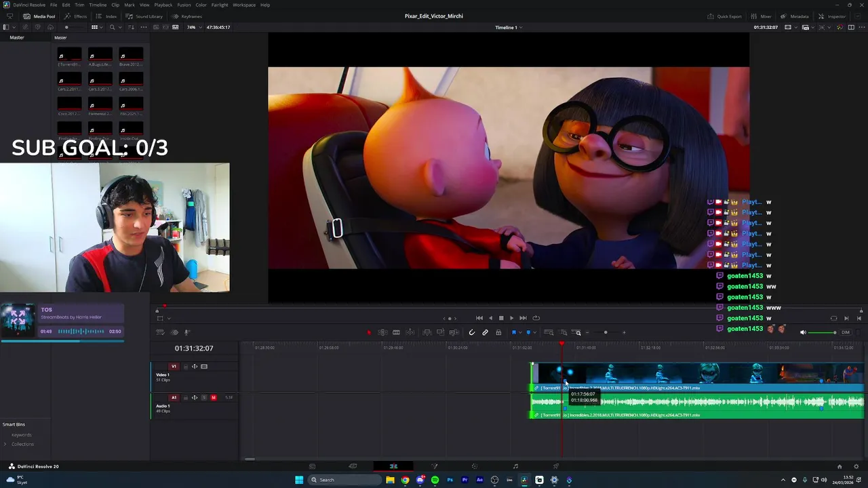Image resolution: width=868 pixels, height=488 pixels.
Task: Open the Effects panel
Action: (75, 16)
